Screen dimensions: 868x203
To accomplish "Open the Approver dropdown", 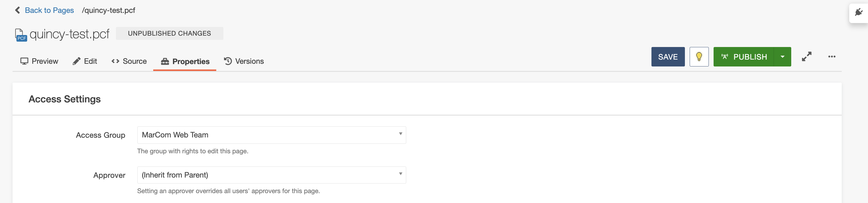I will [x=271, y=175].
